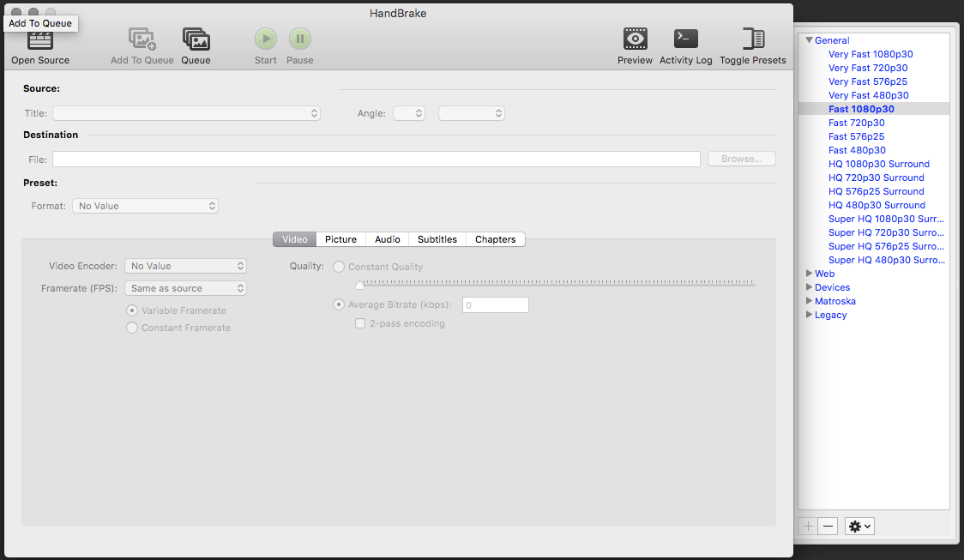Screen dimensions: 964x560
Task: Open the Title dropdown
Action: (x=186, y=113)
